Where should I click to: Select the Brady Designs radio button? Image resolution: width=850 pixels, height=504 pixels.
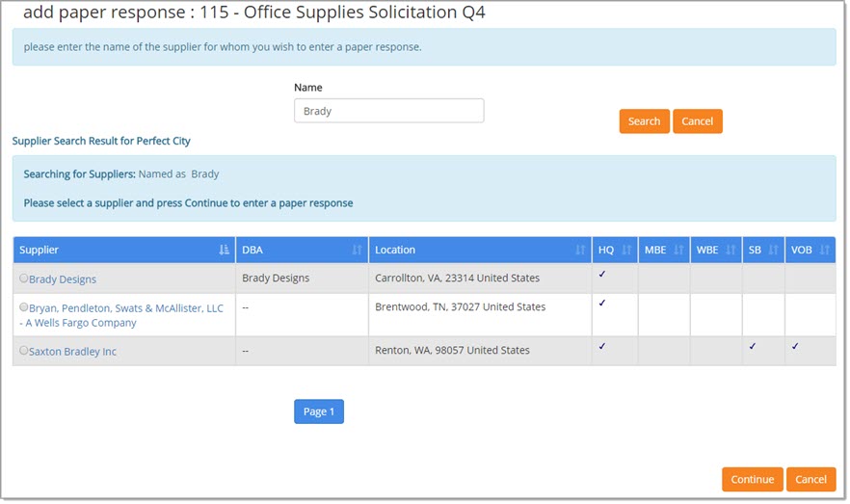[x=24, y=279]
